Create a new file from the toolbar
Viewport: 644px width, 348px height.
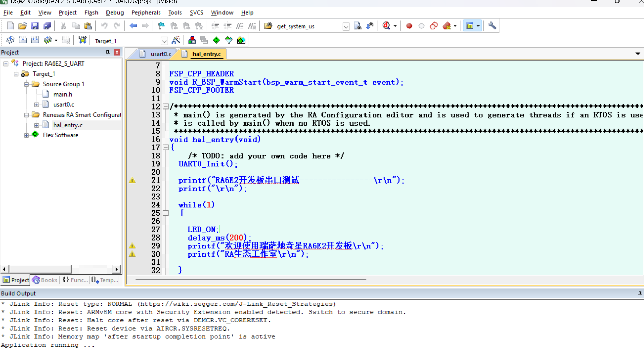click(x=10, y=26)
